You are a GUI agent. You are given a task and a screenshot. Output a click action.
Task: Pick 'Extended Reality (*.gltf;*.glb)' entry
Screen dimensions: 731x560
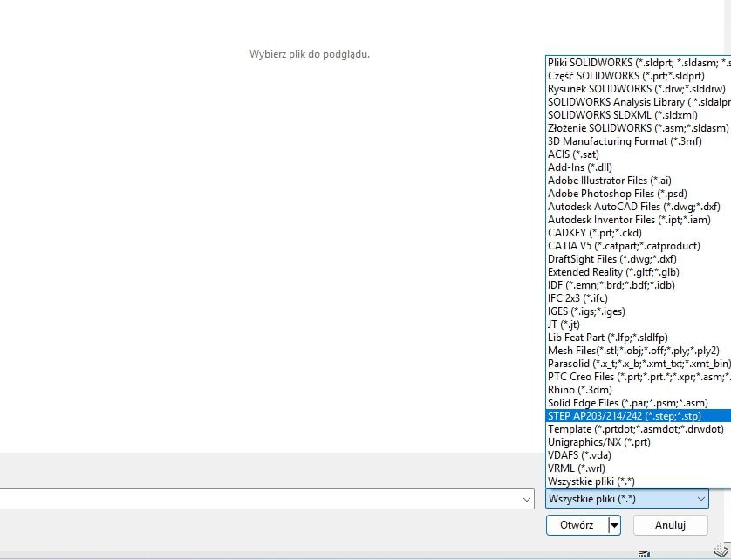click(639, 272)
